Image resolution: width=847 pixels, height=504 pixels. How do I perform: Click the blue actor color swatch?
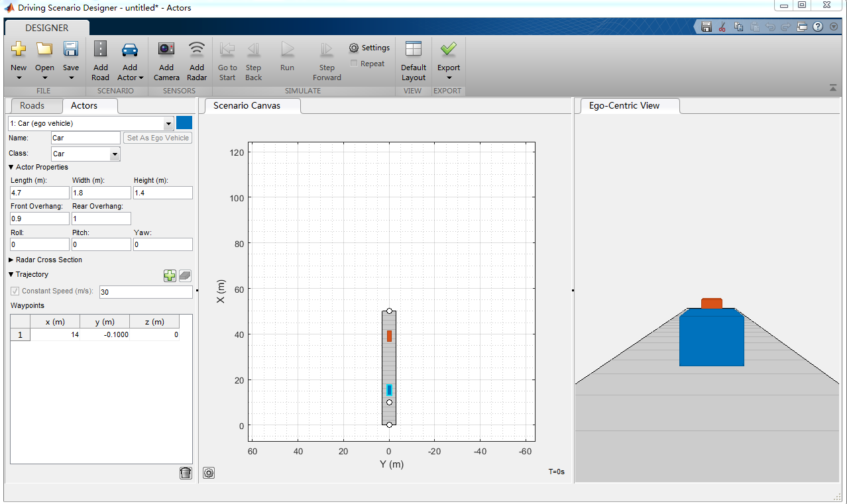184,123
